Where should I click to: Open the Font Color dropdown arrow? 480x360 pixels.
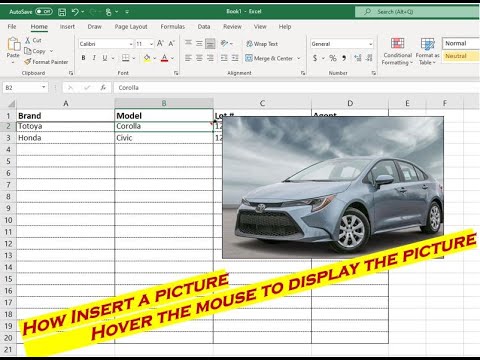tap(172, 58)
